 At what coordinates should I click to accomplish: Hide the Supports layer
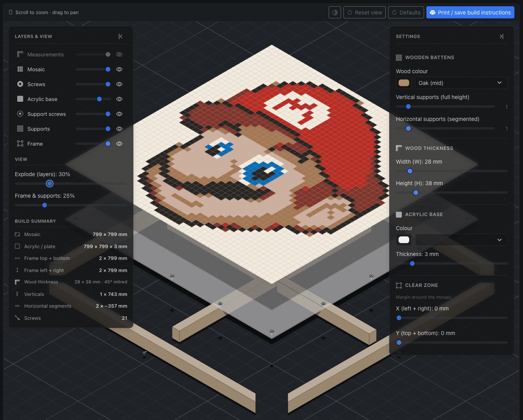tap(119, 129)
